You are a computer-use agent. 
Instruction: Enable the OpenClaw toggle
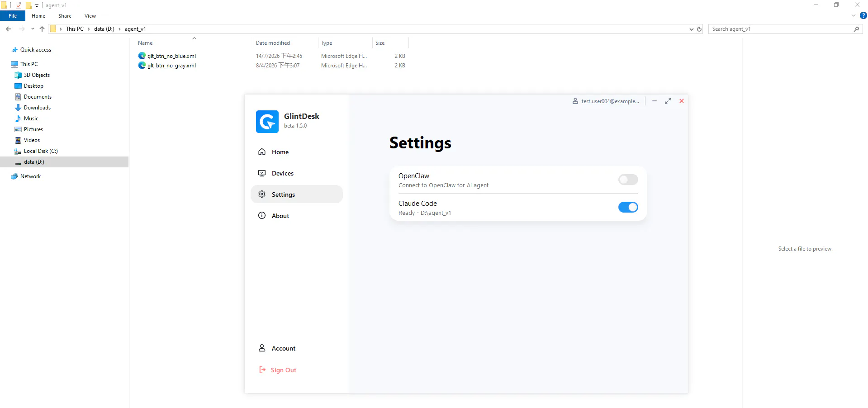(628, 180)
